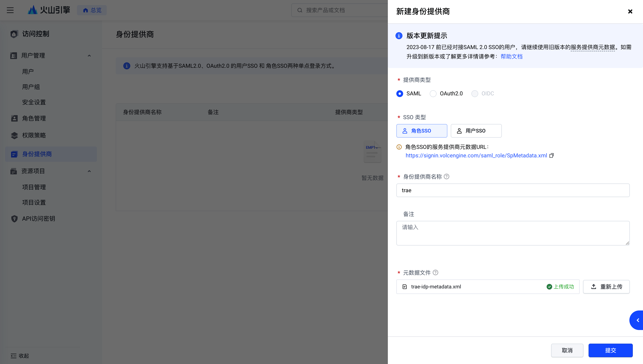Submit the form with 提交
Image resolution: width=643 pixels, height=364 pixels.
click(610, 350)
